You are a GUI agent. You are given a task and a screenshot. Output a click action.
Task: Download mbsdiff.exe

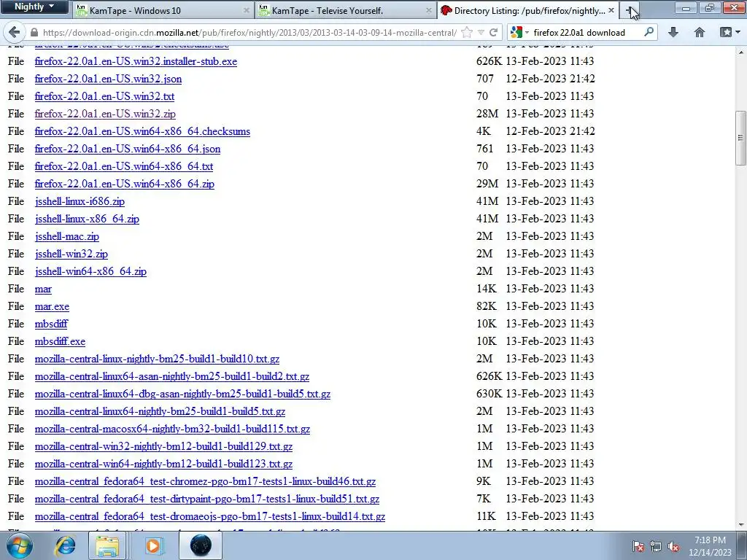click(60, 341)
